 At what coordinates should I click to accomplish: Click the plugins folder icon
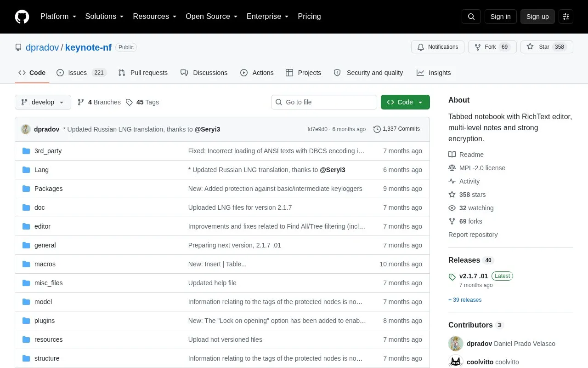coord(26,321)
